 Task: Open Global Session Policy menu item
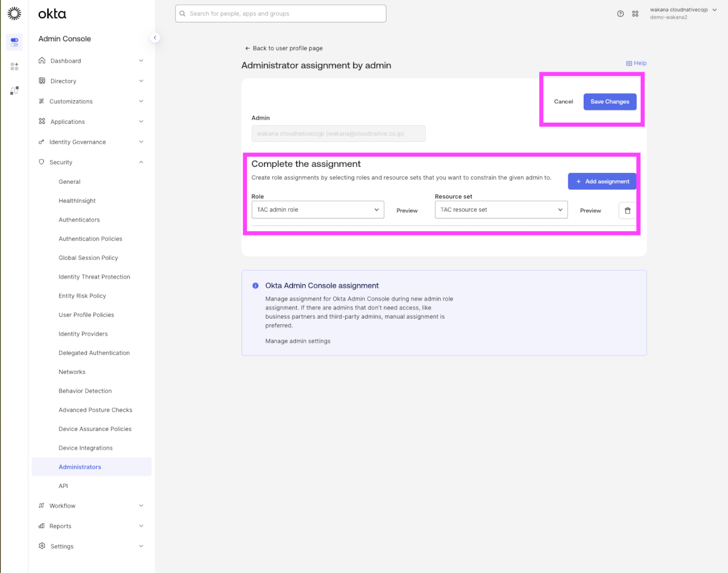[x=88, y=258]
